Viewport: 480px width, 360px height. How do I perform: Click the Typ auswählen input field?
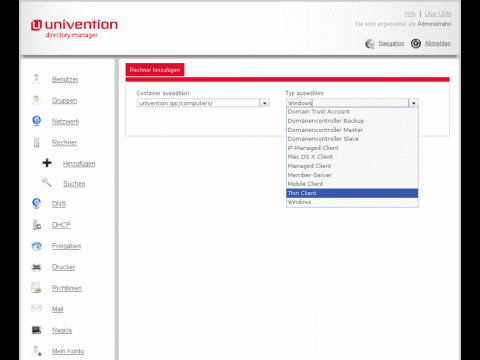click(x=347, y=103)
